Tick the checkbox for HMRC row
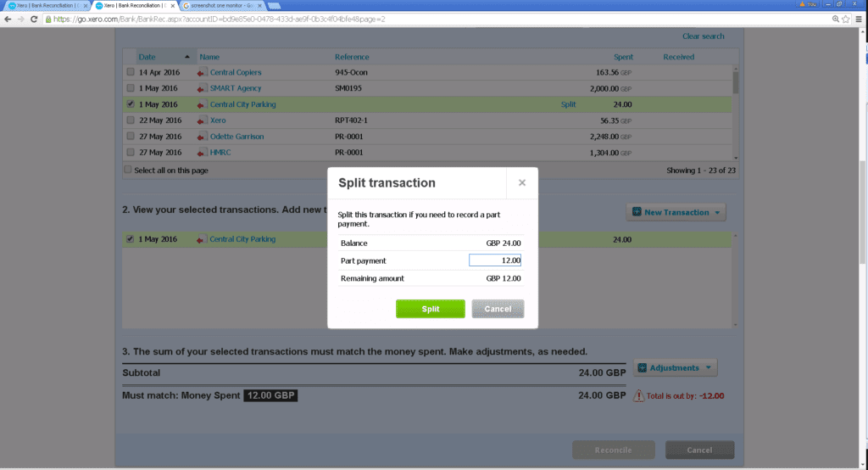This screenshot has width=868, height=470. (x=131, y=153)
